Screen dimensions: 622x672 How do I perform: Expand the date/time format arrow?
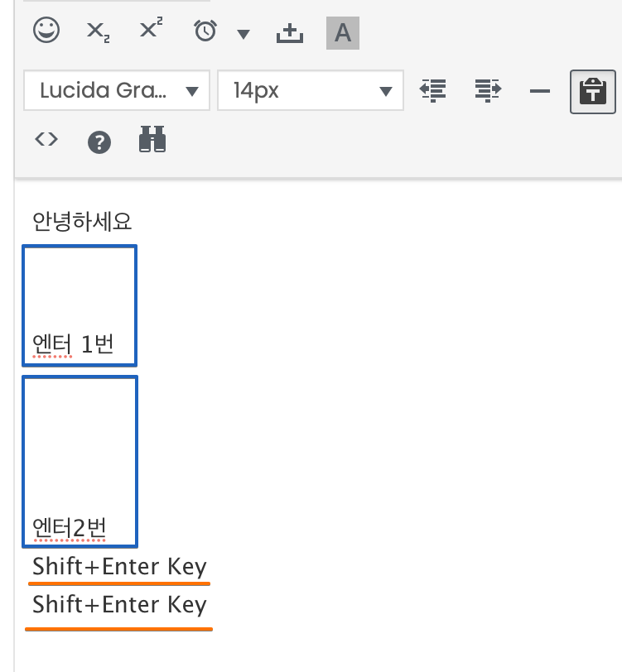[x=243, y=34]
